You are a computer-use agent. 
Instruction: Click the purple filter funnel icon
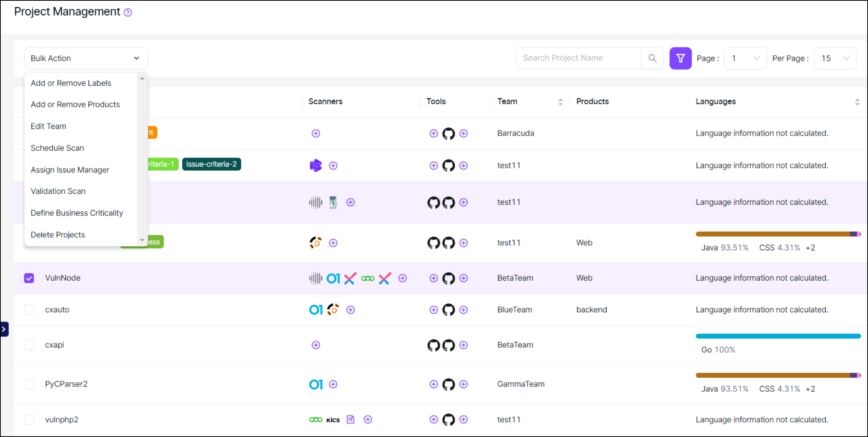tap(680, 58)
